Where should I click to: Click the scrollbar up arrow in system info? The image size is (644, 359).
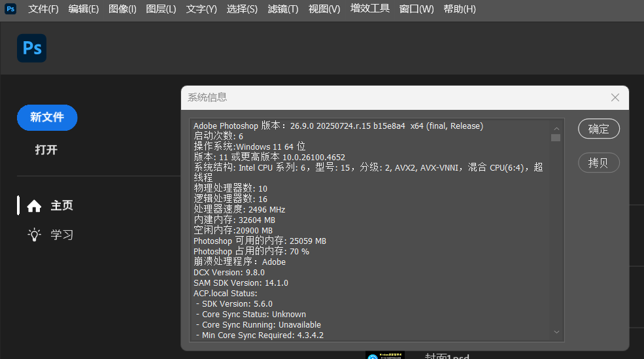coord(556,129)
